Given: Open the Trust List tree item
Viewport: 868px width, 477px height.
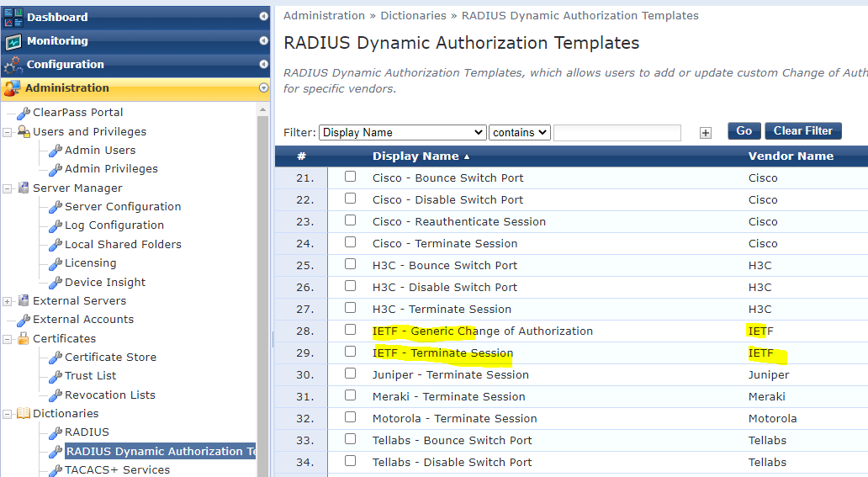Looking at the screenshot, I should pos(90,375).
